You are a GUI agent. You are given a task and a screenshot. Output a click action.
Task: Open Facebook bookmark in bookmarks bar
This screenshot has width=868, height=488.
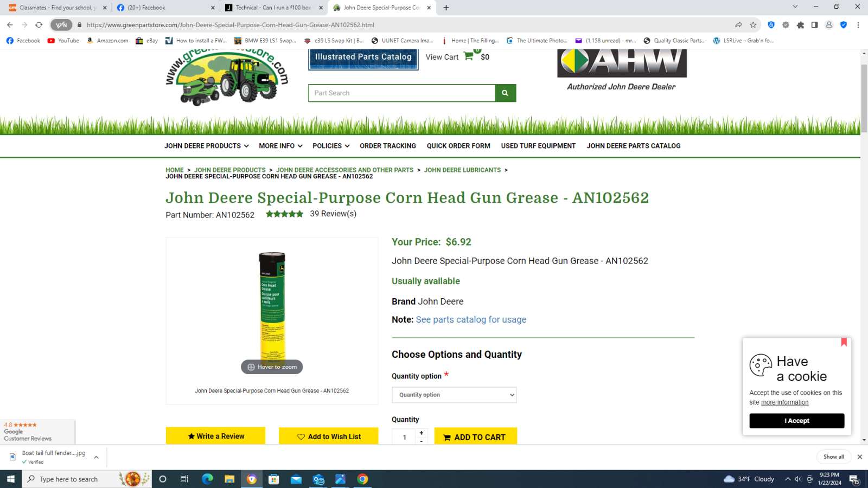[x=23, y=41]
